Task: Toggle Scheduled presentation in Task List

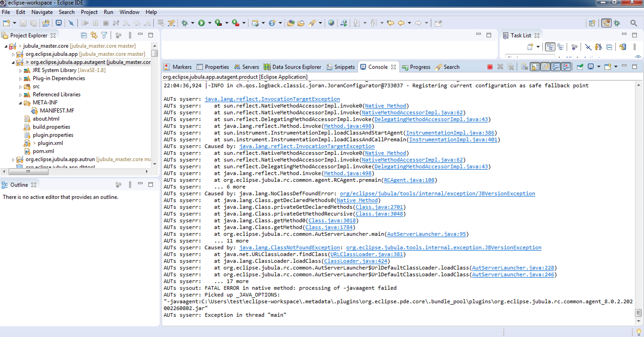Action: point(561,47)
